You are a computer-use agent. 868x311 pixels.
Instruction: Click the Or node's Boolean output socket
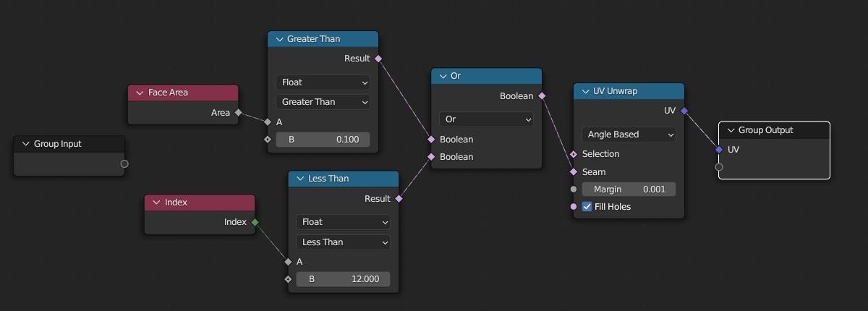(x=542, y=95)
